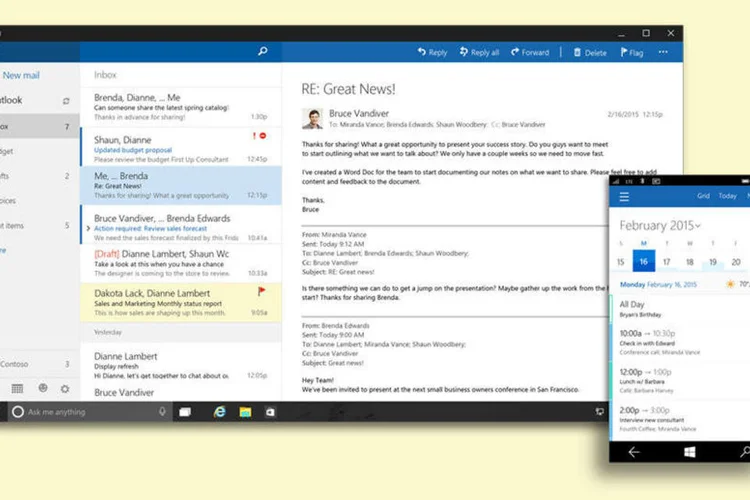Viewport: 750px width, 500px height.
Task: Reply to the open email
Action: (432, 52)
